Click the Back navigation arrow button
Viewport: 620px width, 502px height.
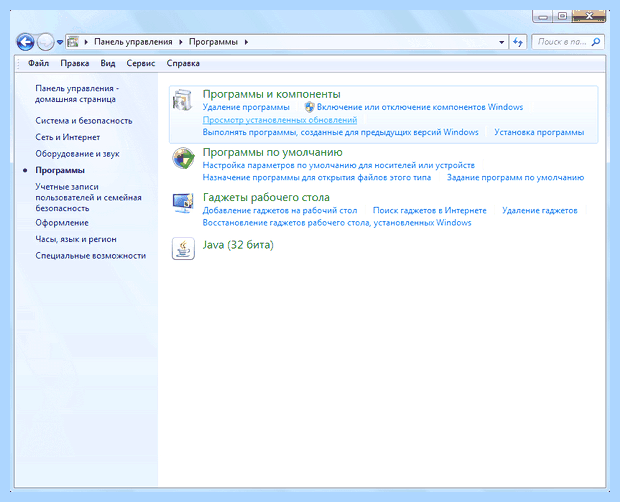click(x=25, y=42)
